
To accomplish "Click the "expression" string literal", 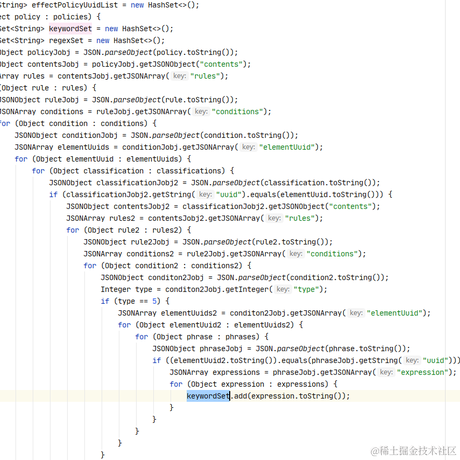I will click(422, 372).
